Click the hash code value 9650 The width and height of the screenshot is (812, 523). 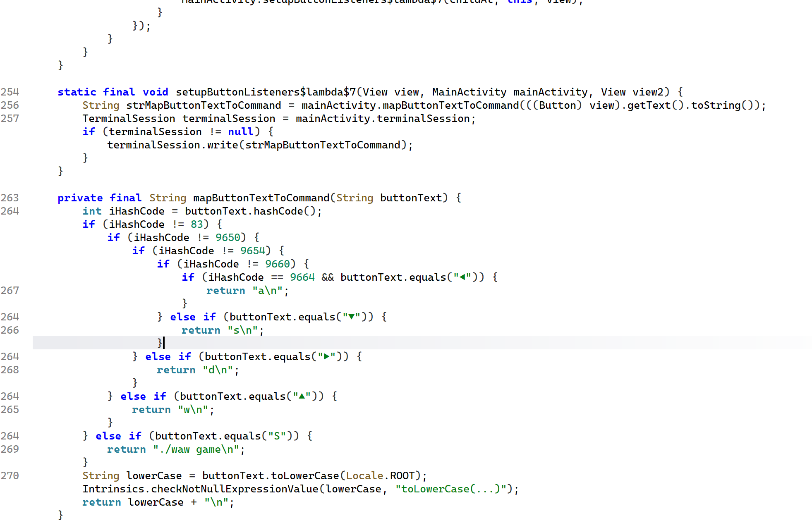pos(228,238)
